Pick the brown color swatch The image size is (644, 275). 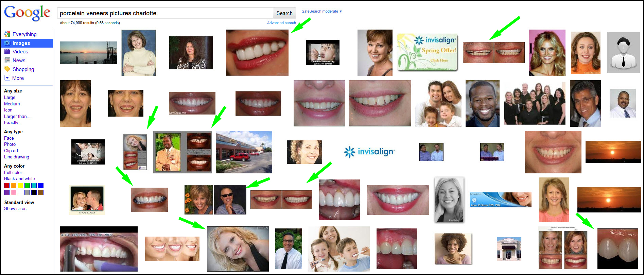pos(41,192)
